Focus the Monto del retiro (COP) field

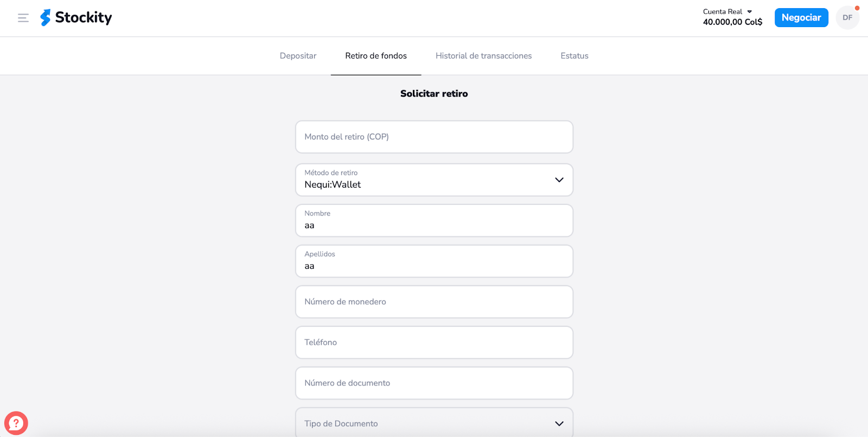coord(434,137)
